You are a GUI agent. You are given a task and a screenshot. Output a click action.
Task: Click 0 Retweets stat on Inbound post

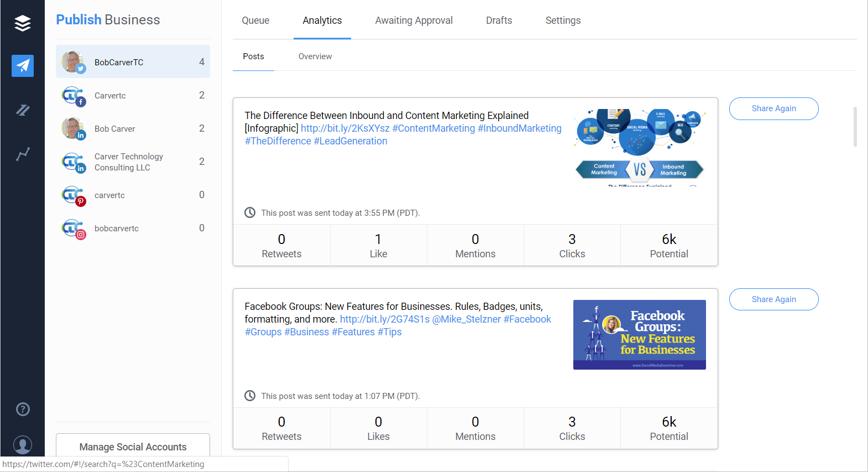pos(281,246)
